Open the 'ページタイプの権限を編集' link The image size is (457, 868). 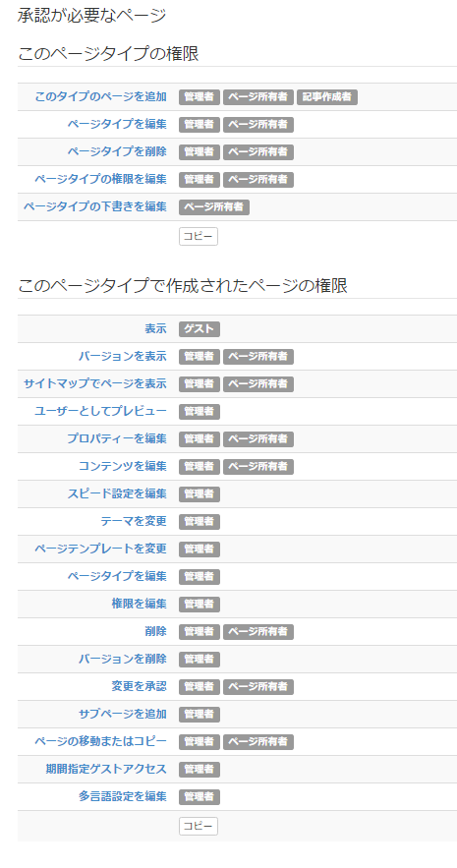(100, 179)
